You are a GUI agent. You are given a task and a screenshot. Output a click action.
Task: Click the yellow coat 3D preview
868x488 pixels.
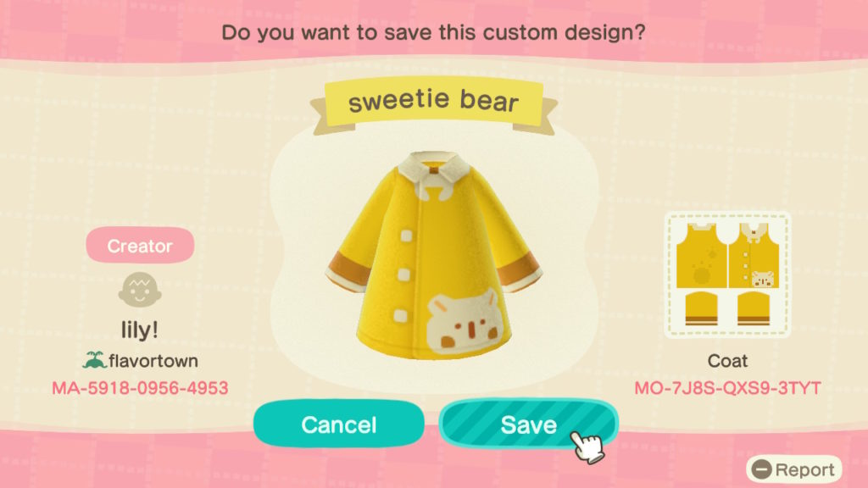coord(433,256)
